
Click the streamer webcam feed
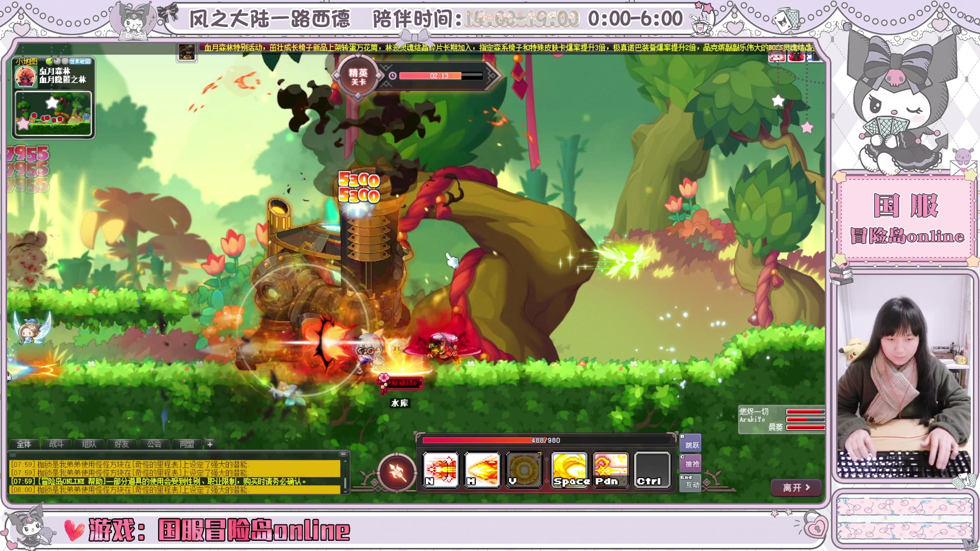click(x=903, y=376)
